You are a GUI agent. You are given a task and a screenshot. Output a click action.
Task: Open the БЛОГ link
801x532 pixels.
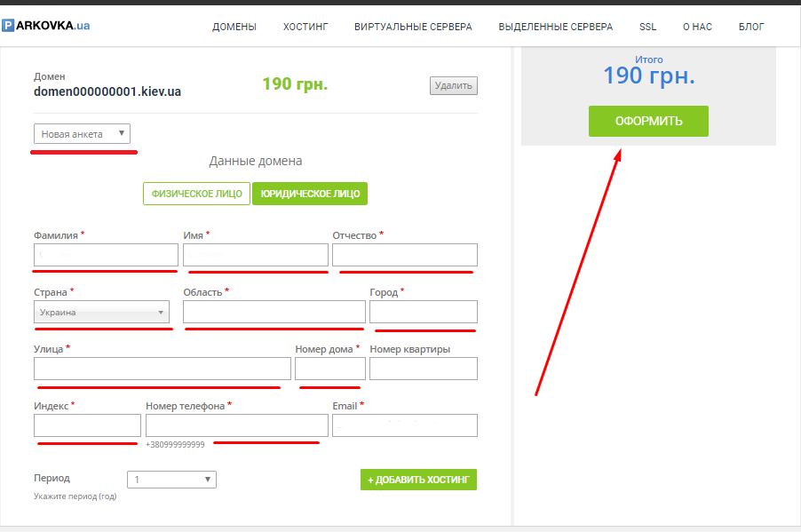tap(751, 27)
